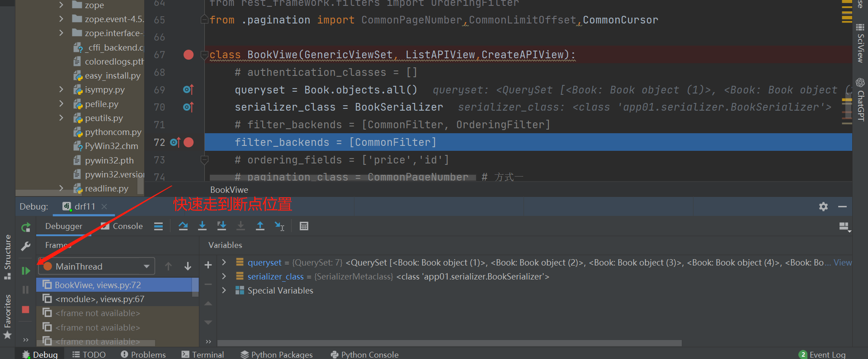Image resolution: width=868 pixels, height=359 pixels.
Task: Click override marker on line 72
Action: pos(175,142)
